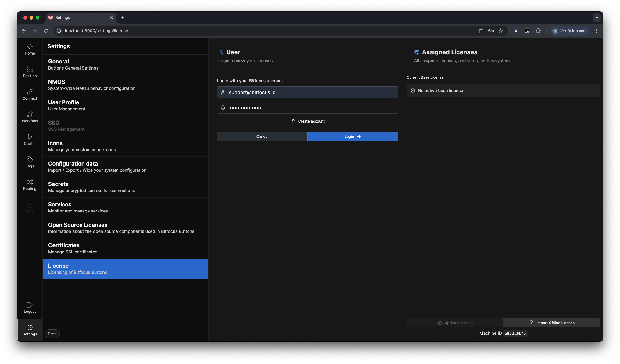Open the Home page from sidebar

click(x=30, y=49)
